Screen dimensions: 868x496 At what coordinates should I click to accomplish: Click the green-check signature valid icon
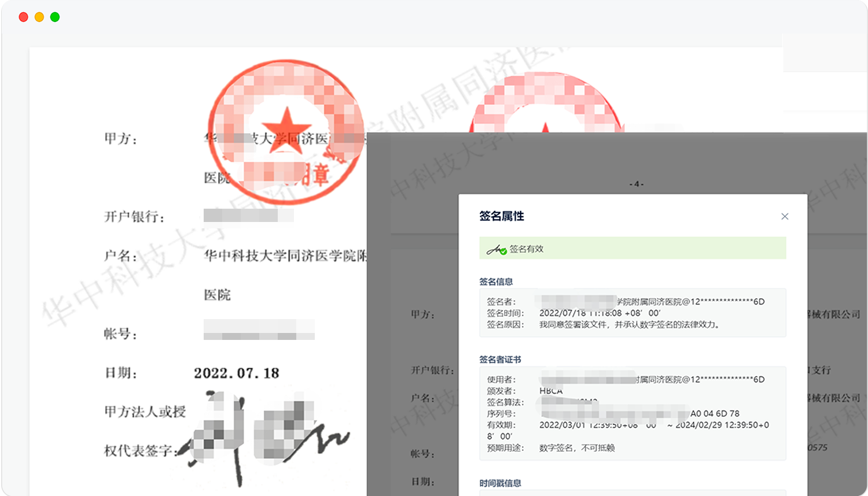click(x=496, y=249)
